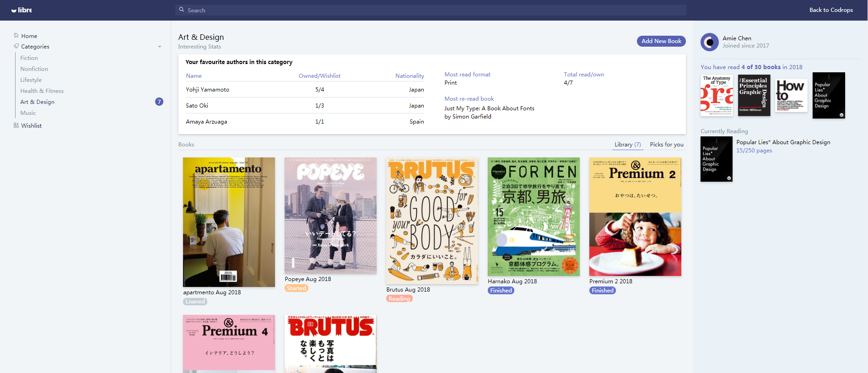Switch to Picks for you tab
The width and height of the screenshot is (868, 373).
(x=667, y=145)
